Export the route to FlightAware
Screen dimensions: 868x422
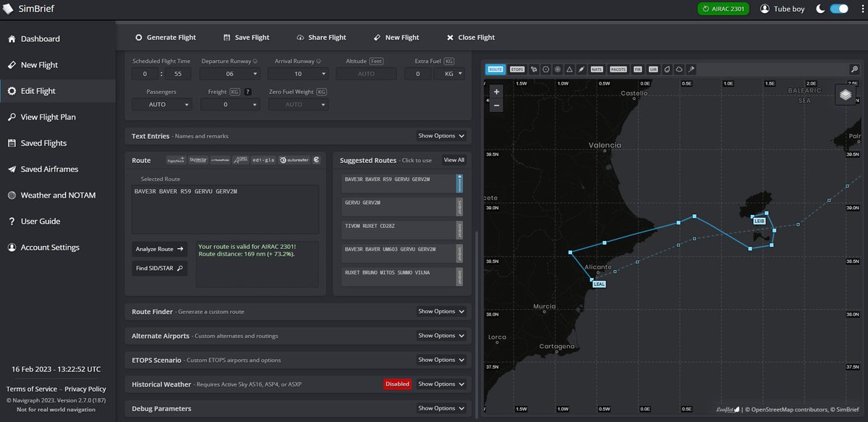coord(176,160)
